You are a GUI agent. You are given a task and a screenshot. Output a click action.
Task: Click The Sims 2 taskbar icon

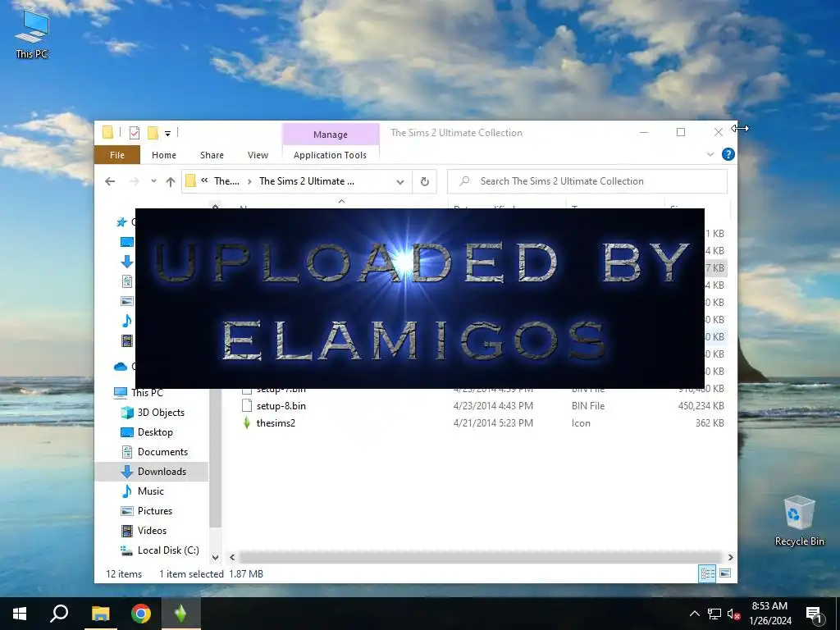coord(181,614)
